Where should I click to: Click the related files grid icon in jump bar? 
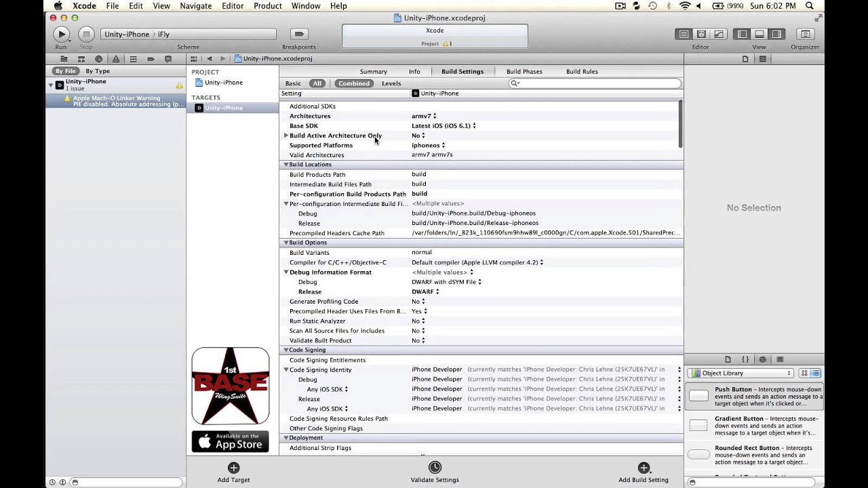point(194,59)
